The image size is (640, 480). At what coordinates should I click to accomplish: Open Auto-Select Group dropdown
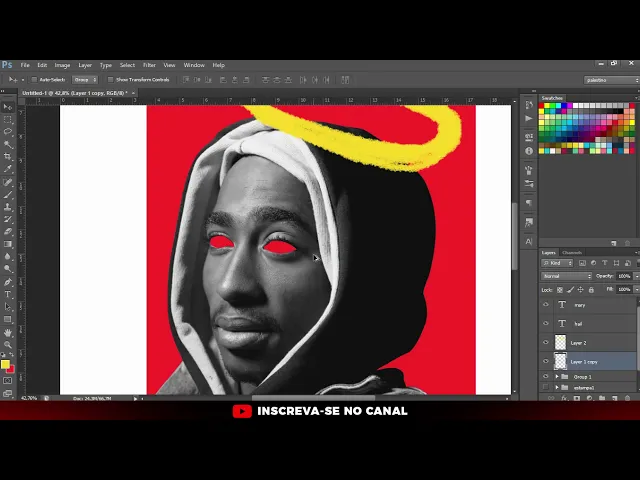(85, 80)
